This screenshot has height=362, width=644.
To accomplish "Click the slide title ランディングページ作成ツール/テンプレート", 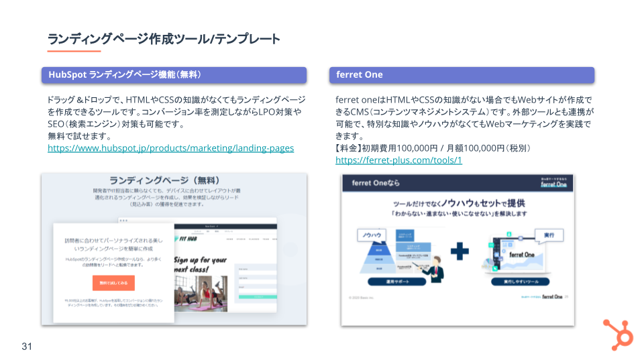I will pos(163,39).
